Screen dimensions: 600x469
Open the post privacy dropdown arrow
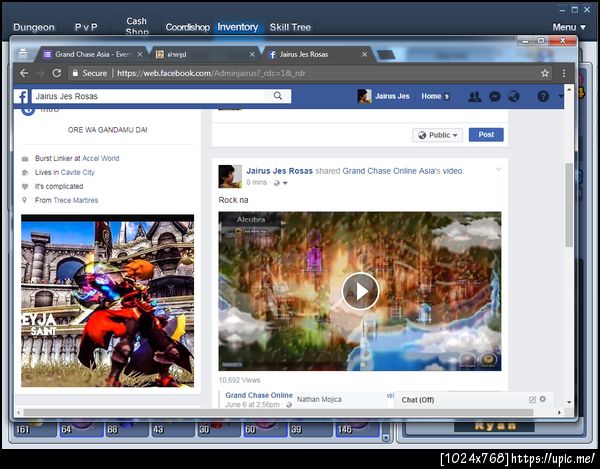coord(285,183)
